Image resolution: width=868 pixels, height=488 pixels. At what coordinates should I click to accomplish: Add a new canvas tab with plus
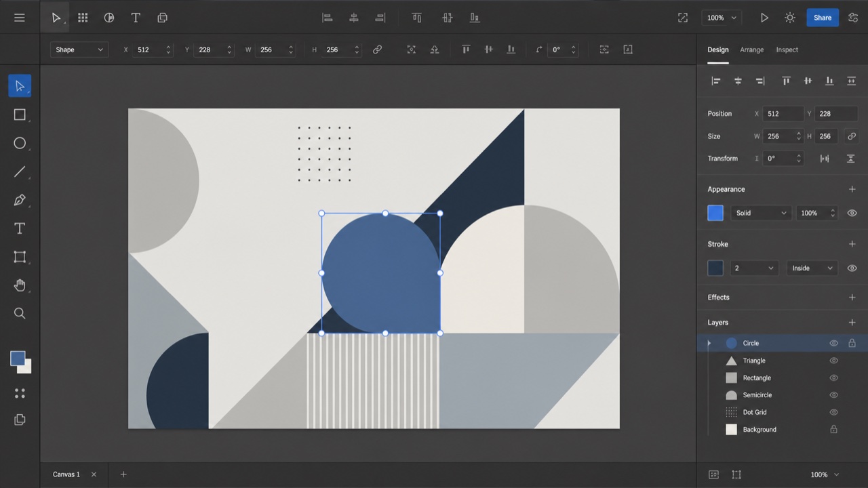coord(123,474)
